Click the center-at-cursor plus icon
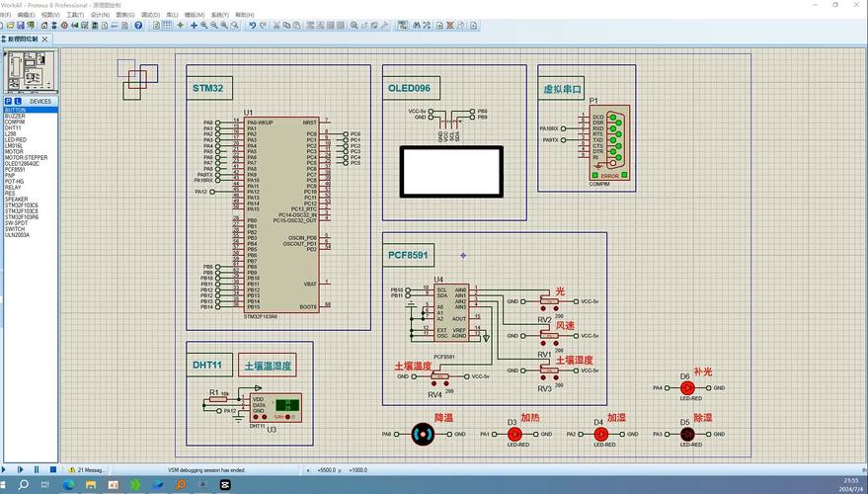The image size is (868, 494). tap(194, 25)
